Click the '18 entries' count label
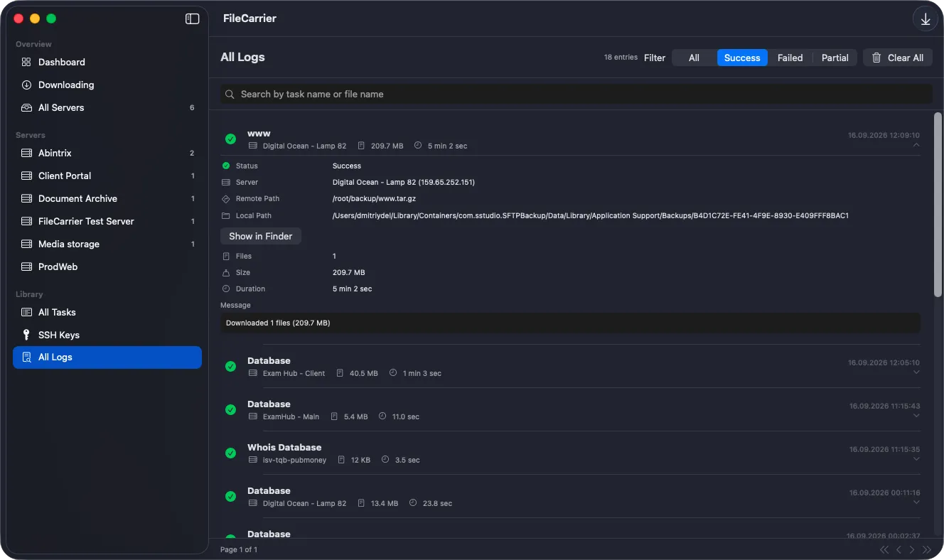Viewport: 944px width, 560px height. 621,58
